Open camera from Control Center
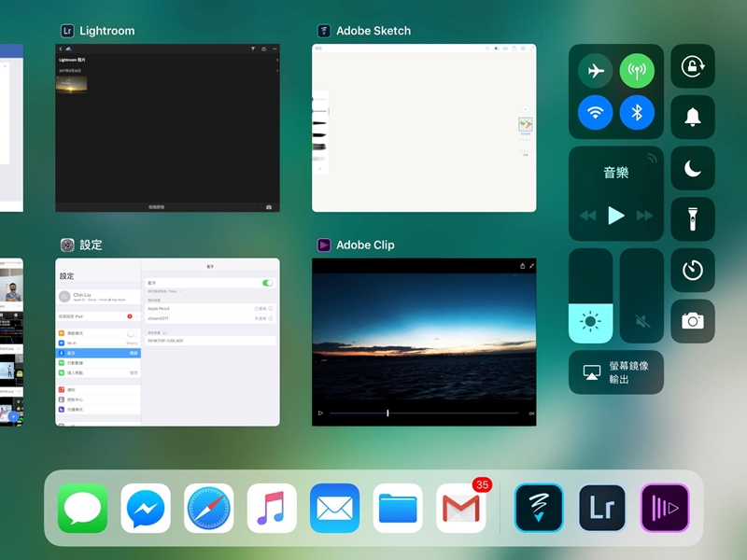The width and height of the screenshot is (747, 560). click(693, 321)
